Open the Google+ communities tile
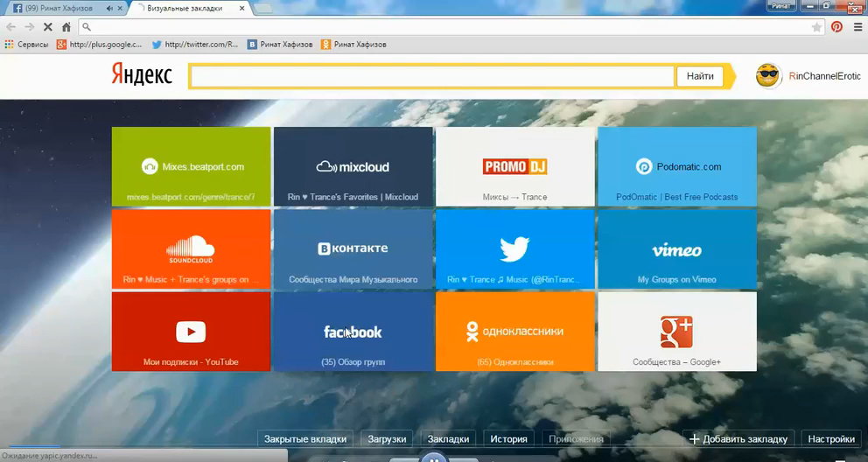The width and height of the screenshot is (868, 462). (677, 332)
